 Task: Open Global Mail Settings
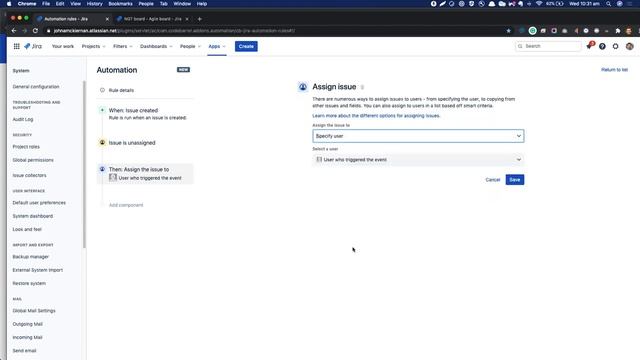point(34,311)
